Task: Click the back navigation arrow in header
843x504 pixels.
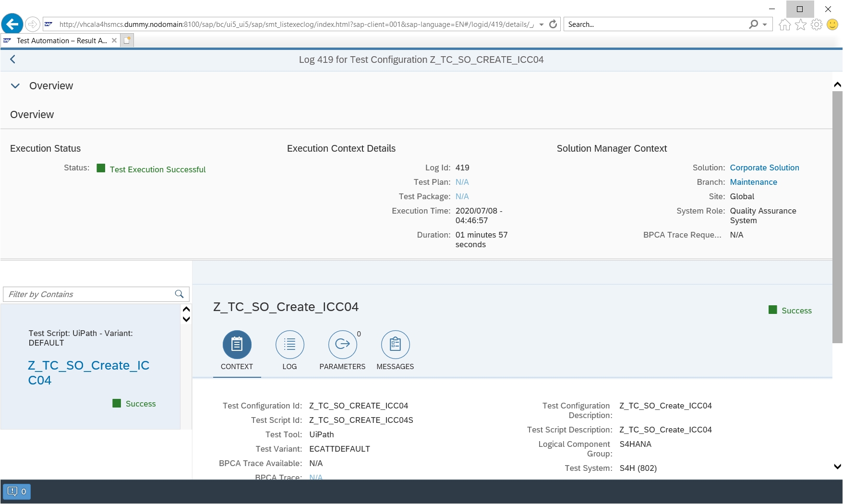Action: tap(13, 60)
